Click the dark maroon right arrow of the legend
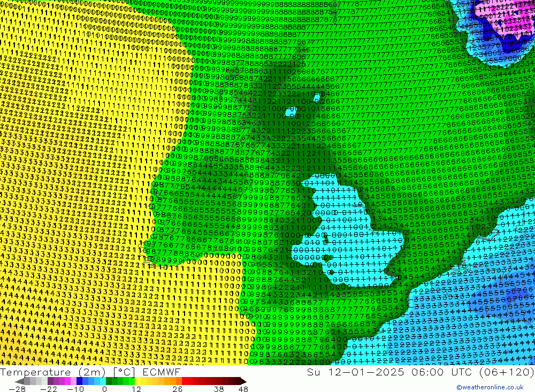Screen dimensions: 535x392 point(243,381)
